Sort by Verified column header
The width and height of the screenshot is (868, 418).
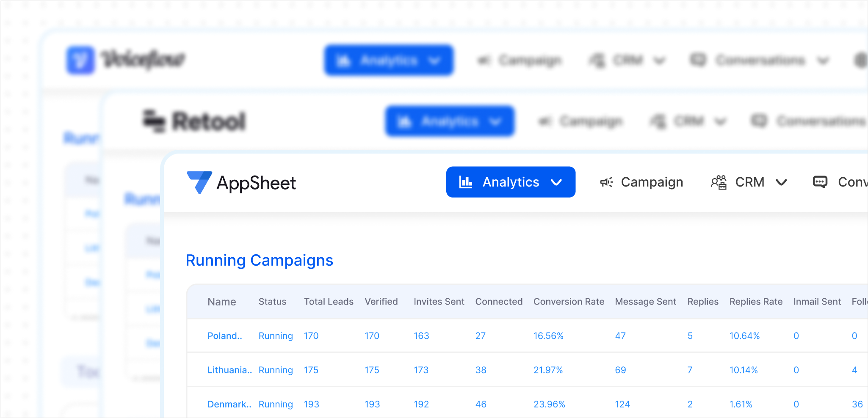381,302
